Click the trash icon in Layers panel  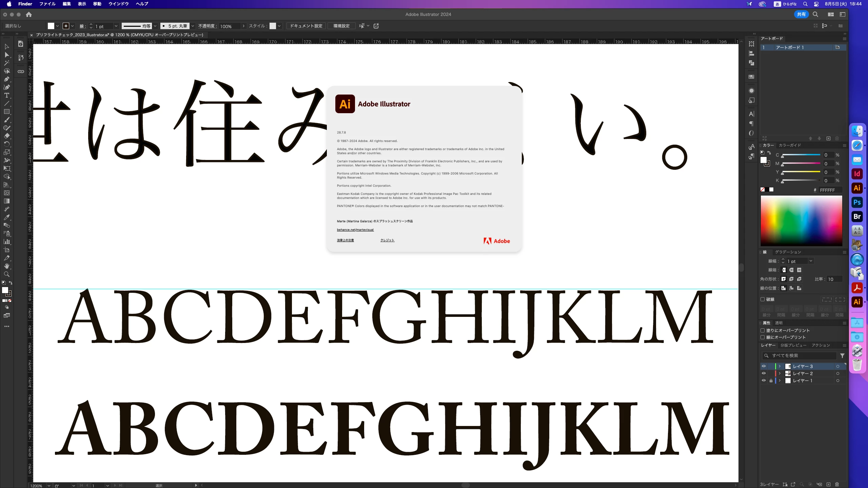pos(837,484)
